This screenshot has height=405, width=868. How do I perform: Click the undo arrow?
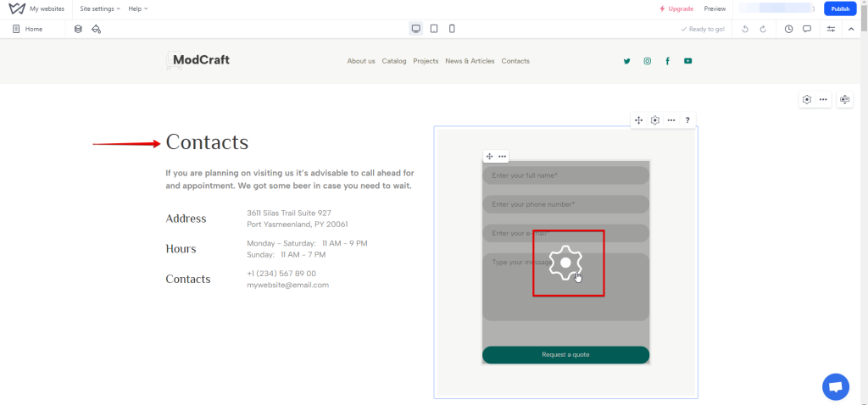pyautogui.click(x=745, y=29)
